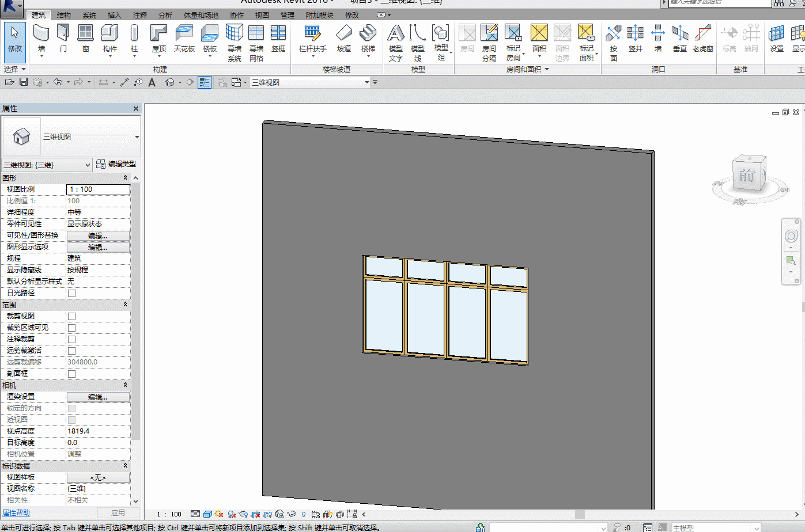Click the 视图比例 1:100 input field
The height and width of the screenshot is (532, 805).
pos(98,189)
